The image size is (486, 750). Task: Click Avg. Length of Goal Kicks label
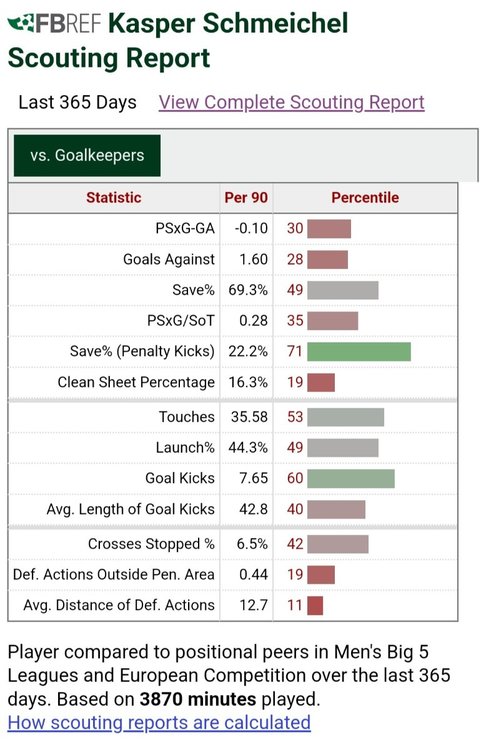(131, 509)
